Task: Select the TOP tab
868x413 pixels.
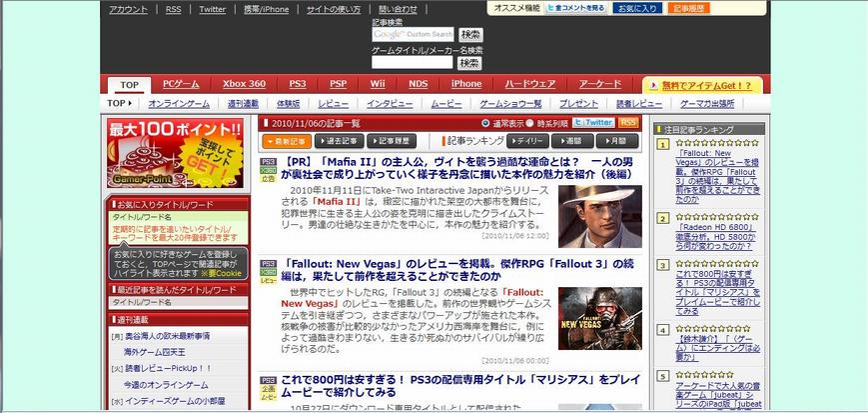Action: click(130, 85)
